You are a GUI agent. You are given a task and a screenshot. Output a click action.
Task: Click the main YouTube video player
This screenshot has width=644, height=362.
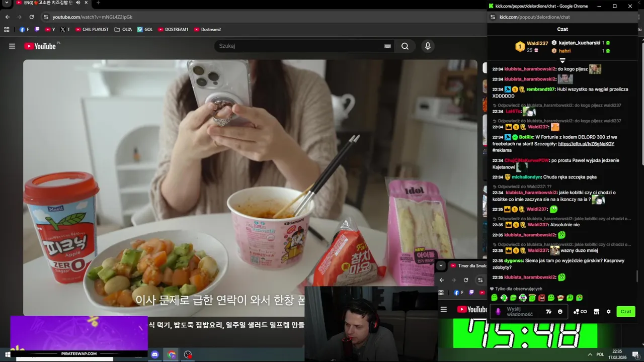[x=250, y=188]
